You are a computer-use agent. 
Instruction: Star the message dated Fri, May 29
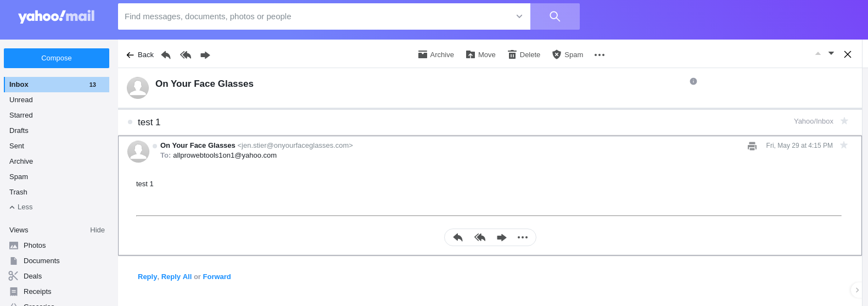844,145
